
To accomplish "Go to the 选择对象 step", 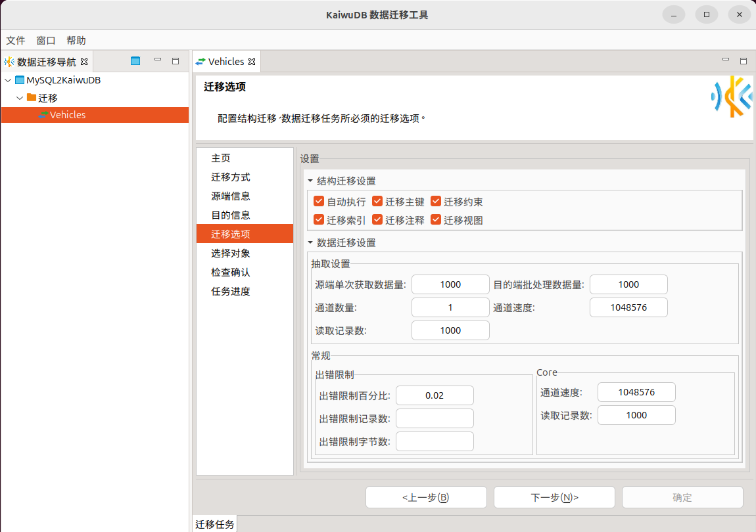I will tap(245, 253).
